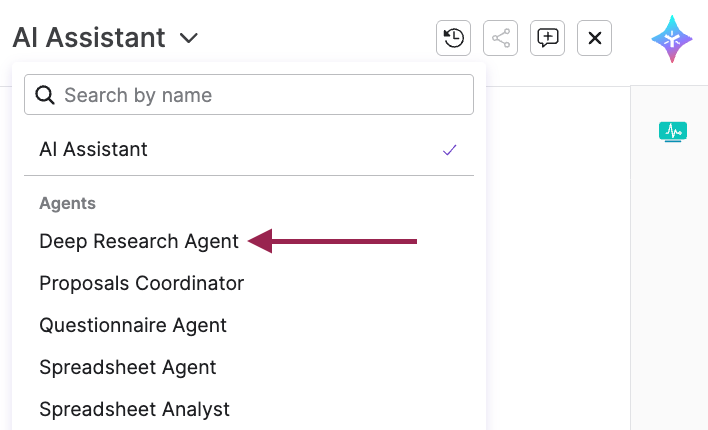This screenshot has height=430, width=708.
Task: Click the share conversation icon
Action: pyautogui.click(x=501, y=38)
